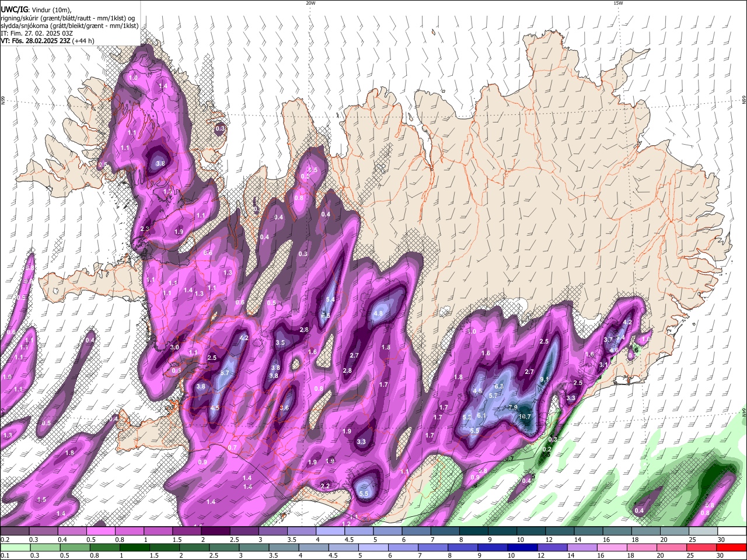
Task: Click the UWC/IG title in the header
Action: (x=14, y=9)
